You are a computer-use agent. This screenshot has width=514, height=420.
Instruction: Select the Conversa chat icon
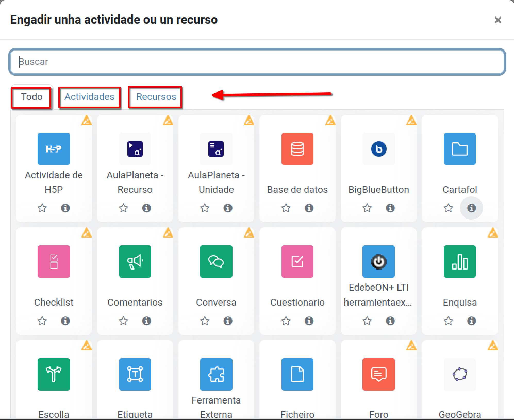[x=216, y=262]
